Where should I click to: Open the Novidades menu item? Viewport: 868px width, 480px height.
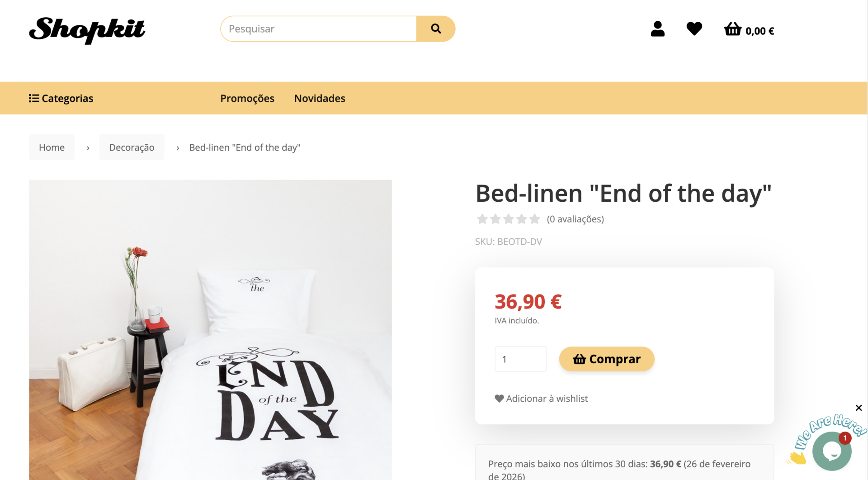tap(320, 98)
